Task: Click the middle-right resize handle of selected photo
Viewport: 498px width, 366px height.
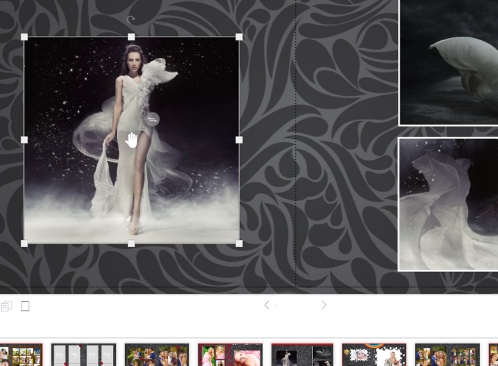Action: [x=239, y=140]
